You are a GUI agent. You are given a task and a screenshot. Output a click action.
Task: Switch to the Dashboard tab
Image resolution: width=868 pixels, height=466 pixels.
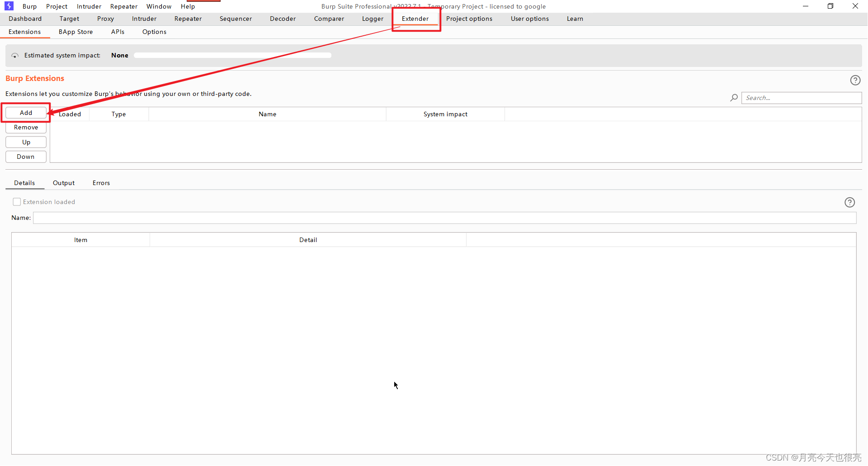[25, 19]
